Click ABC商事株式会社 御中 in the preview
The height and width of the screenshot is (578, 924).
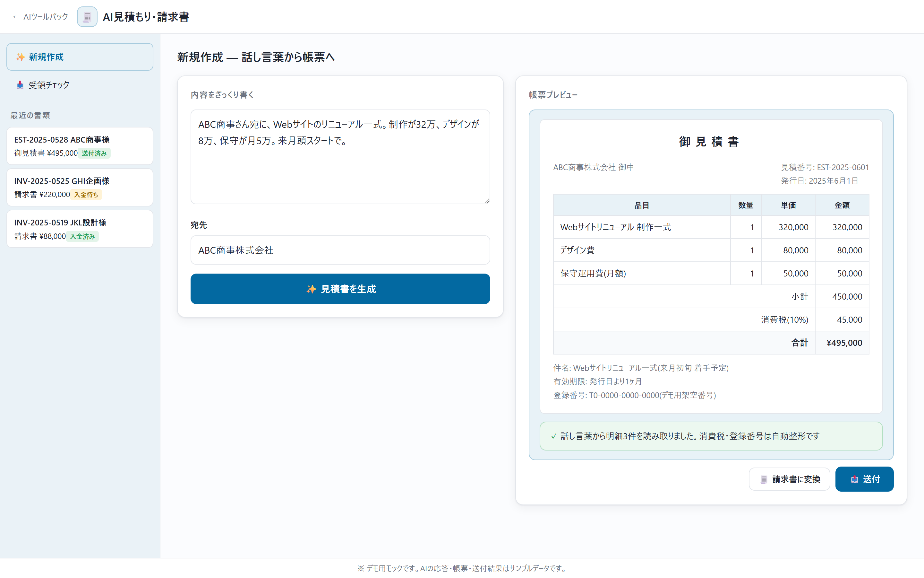click(x=593, y=167)
